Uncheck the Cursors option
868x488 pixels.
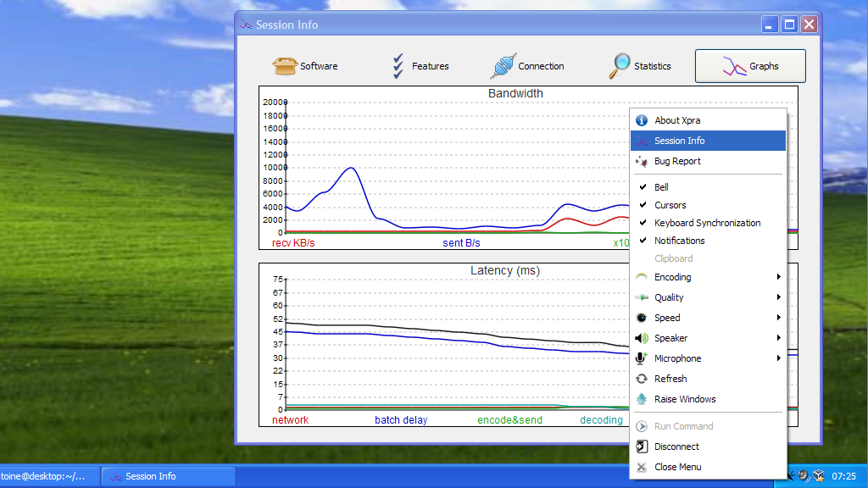point(670,205)
